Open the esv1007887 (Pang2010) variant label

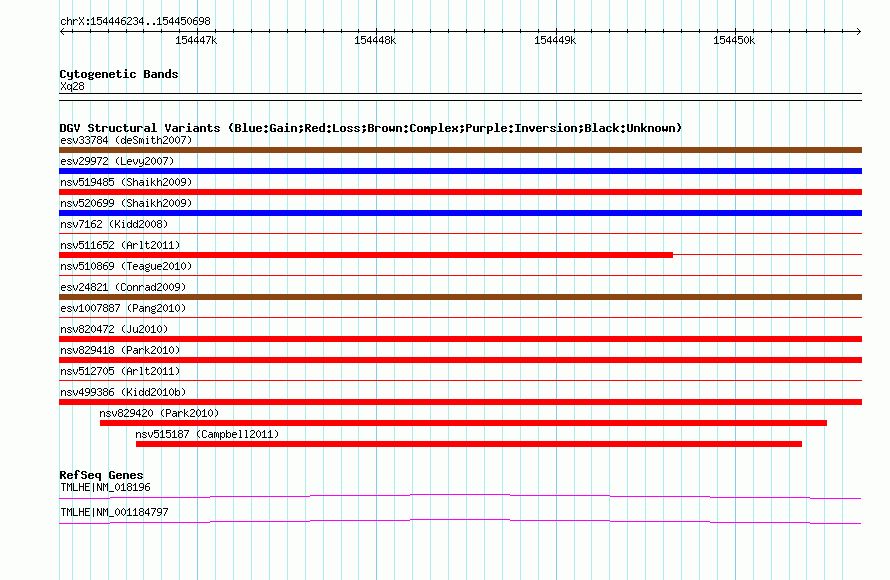point(123,308)
